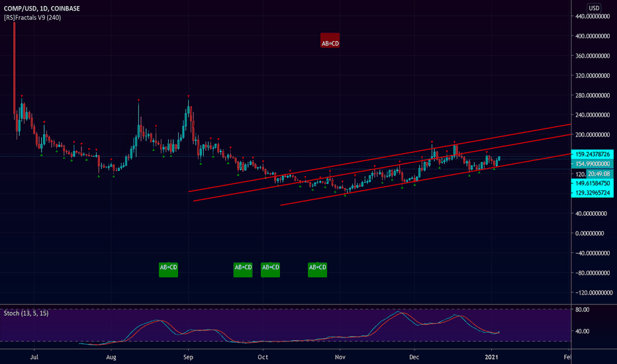This screenshot has height=364, width=617.
Task: Select the middle red channel trendline
Action: (x=382, y=167)
